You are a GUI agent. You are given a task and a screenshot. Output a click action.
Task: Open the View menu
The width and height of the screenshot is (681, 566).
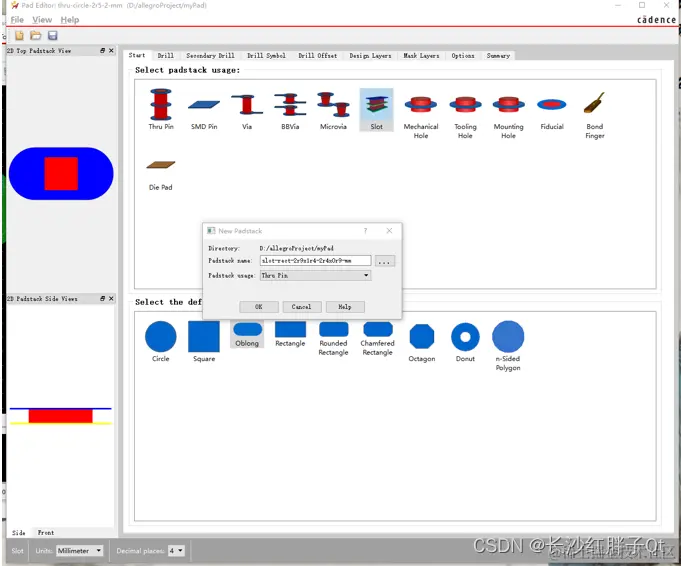coord(42,20)
